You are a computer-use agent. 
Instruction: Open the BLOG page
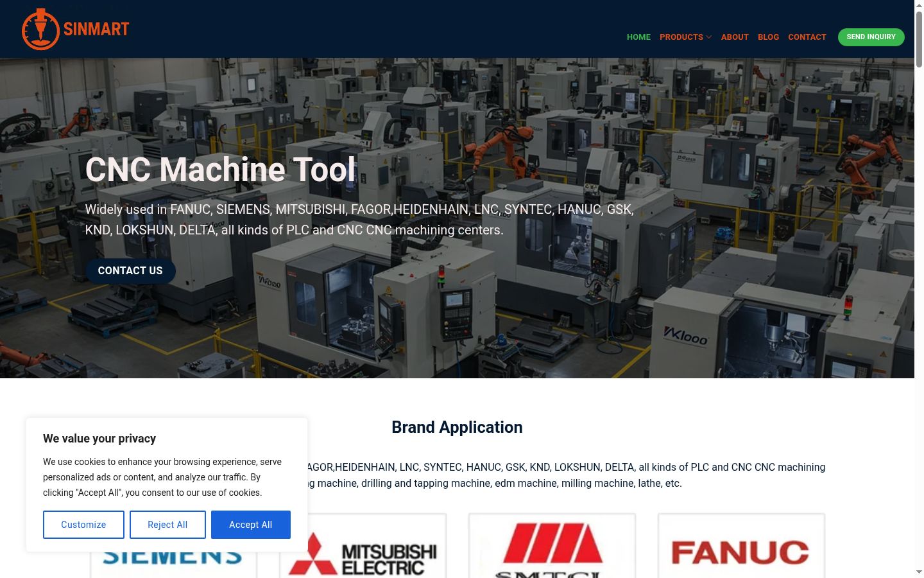tap(768, 37)
